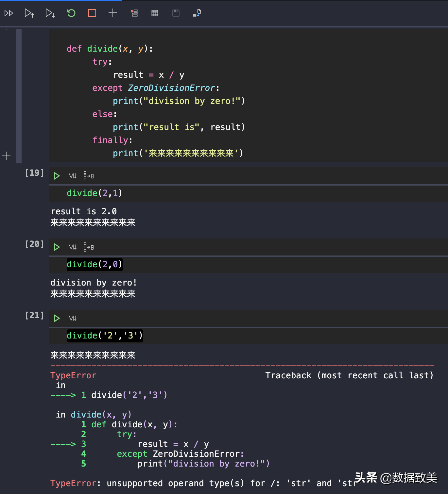Execute cell 21 using its play button
Viewport: 448px width, 494px height.
pyautogui.click(x=57, y=319)
